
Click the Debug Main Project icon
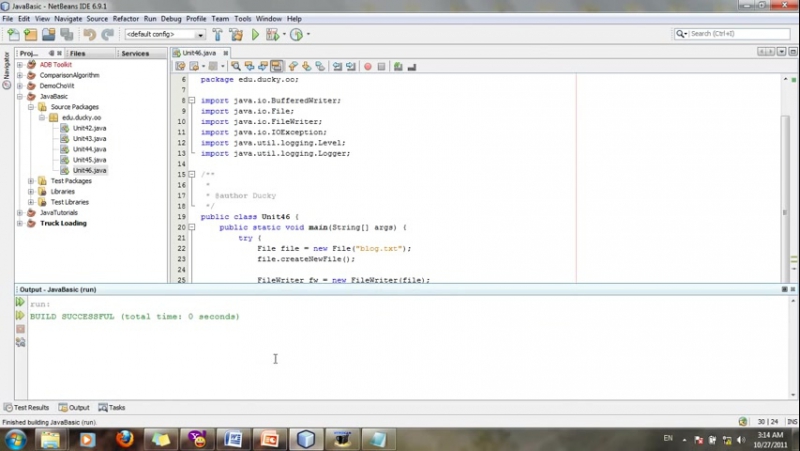point(272,34)
